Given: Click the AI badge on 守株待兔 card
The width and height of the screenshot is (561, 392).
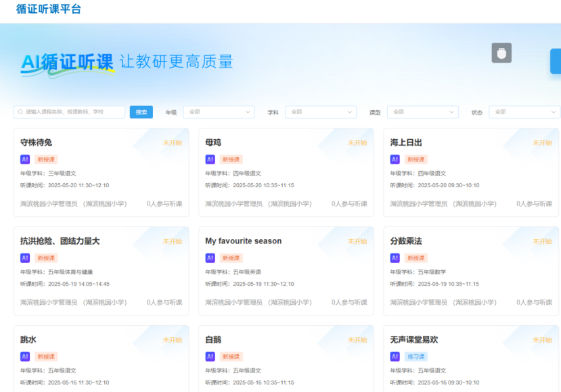Looking at the screenshot, I should (x=25, y=160).
